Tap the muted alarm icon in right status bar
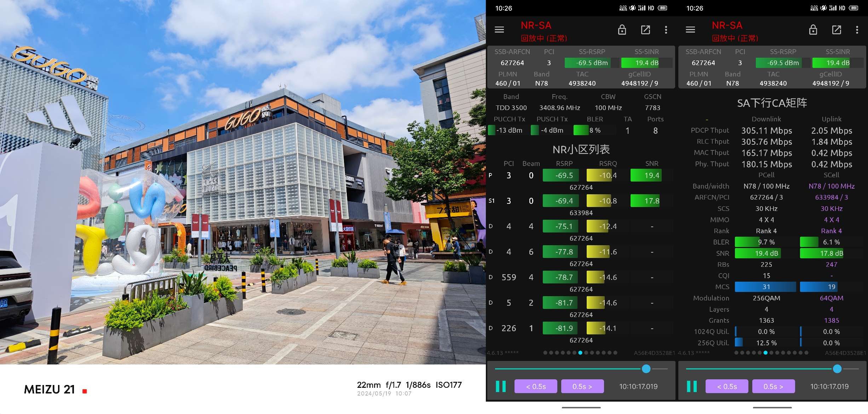The width and height of the screenshot is (868, 414). coord(823,8)
